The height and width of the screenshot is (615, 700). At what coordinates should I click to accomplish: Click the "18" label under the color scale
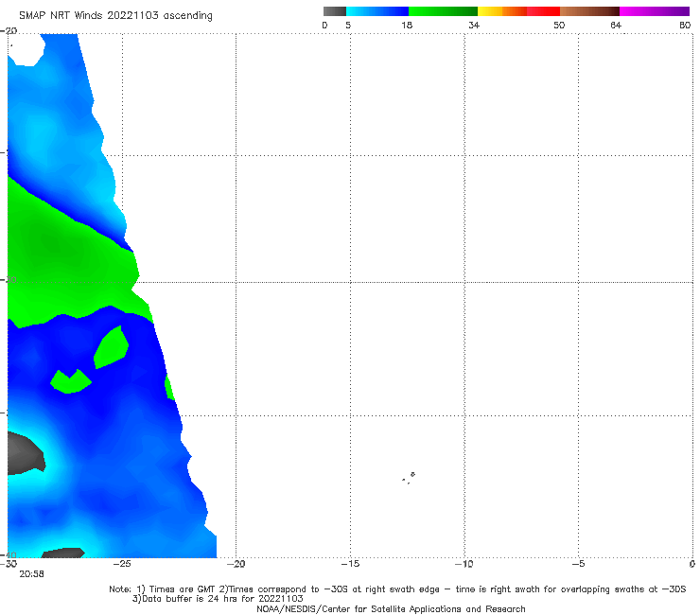click(x=407, y=25)
